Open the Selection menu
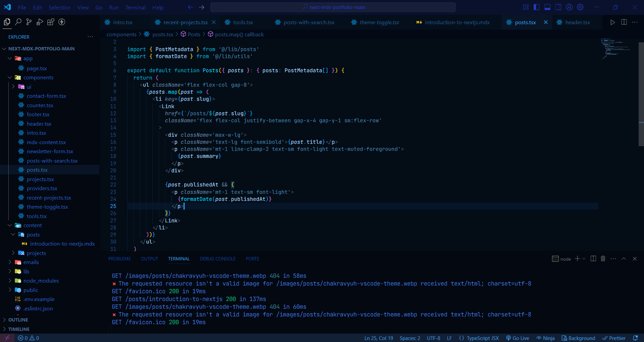644x342 pixels. pyautogui.click(x=59, y=7)
